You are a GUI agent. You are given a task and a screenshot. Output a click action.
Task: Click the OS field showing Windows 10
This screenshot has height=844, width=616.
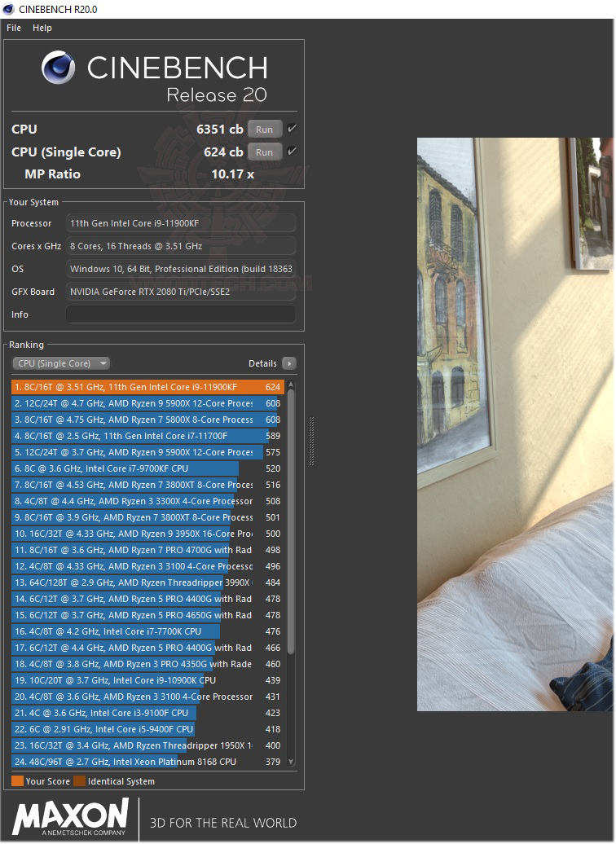pos(180,269)
